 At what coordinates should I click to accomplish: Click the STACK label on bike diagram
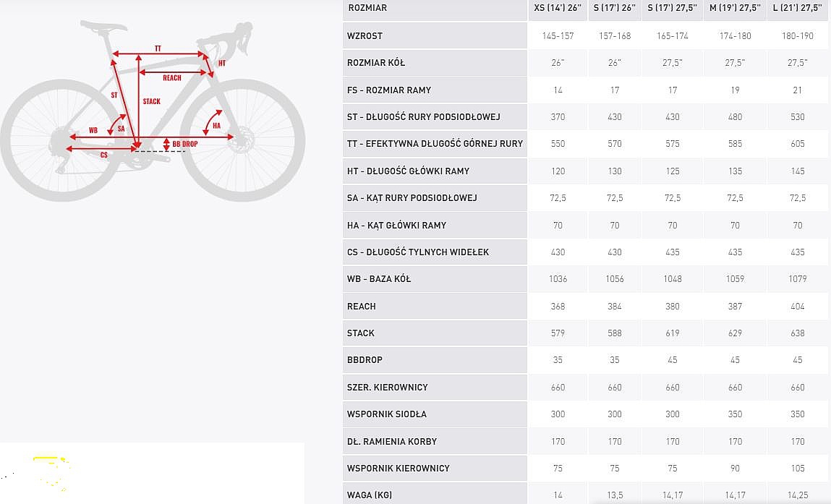click(x=152, y=101)
